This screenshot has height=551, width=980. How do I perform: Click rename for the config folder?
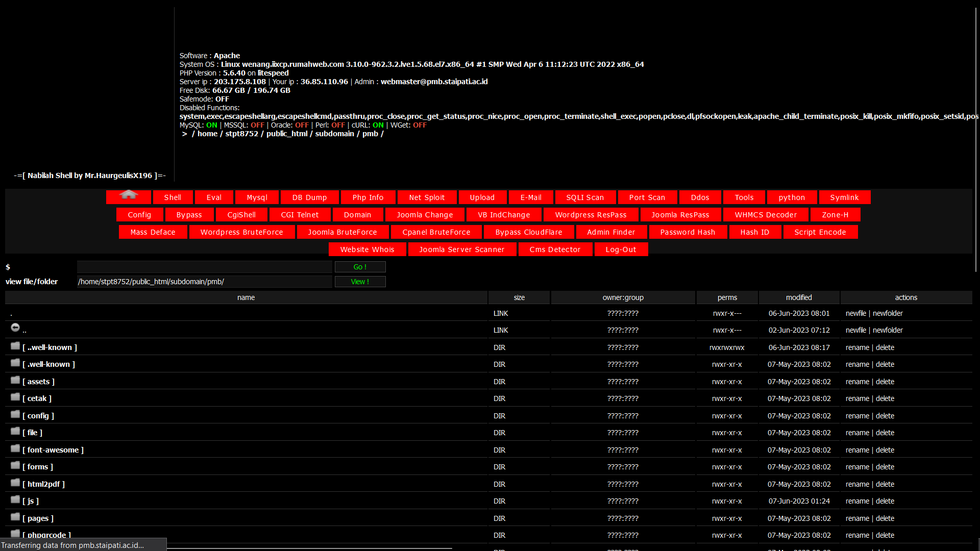tap(857, 416)
